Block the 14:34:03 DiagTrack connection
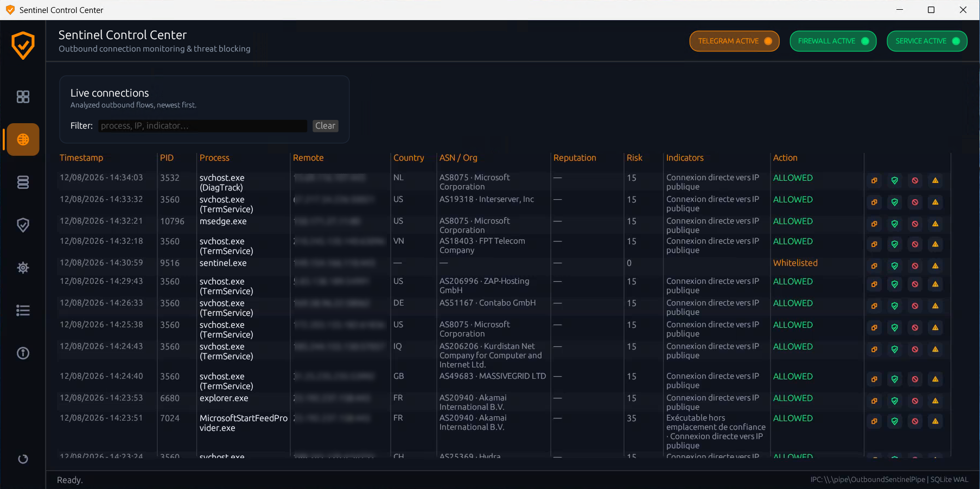 tap(915, 181)
